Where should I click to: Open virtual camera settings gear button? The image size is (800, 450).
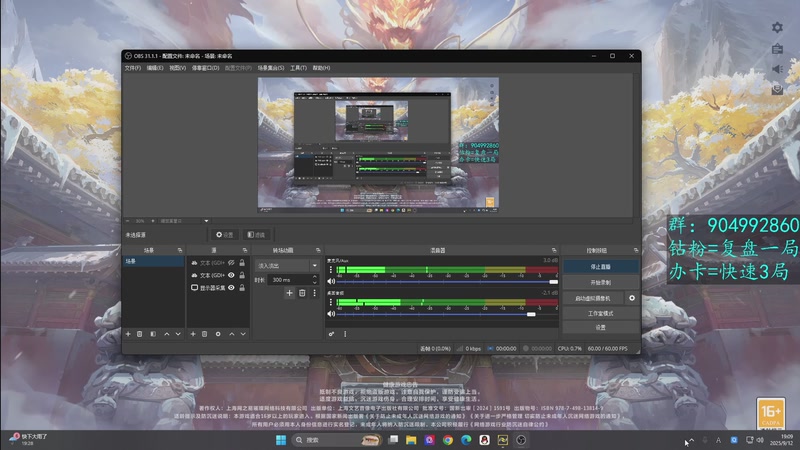coord(632,298)
